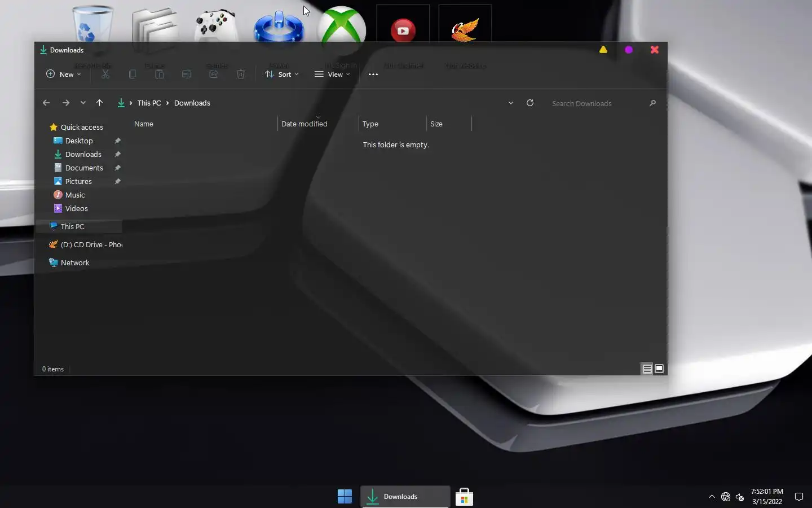The height and width of the screenshot is (508, 812).
Task: Click the pin icon beside Documents
Action: (117, 168)
